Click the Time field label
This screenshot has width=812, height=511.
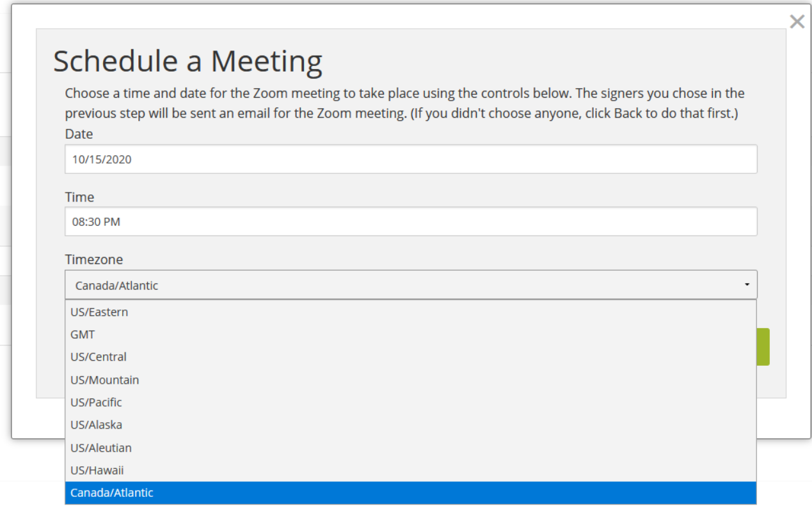click(79, 197)
